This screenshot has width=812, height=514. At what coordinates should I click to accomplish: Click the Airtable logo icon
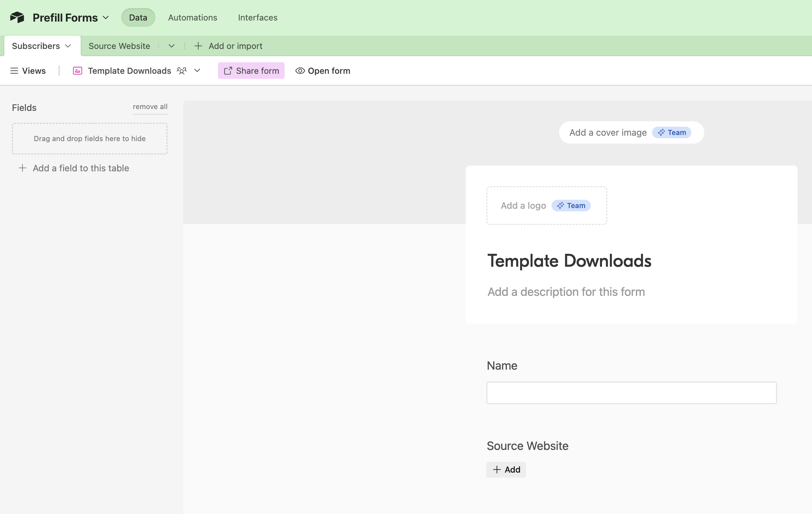tap(17, 17)
